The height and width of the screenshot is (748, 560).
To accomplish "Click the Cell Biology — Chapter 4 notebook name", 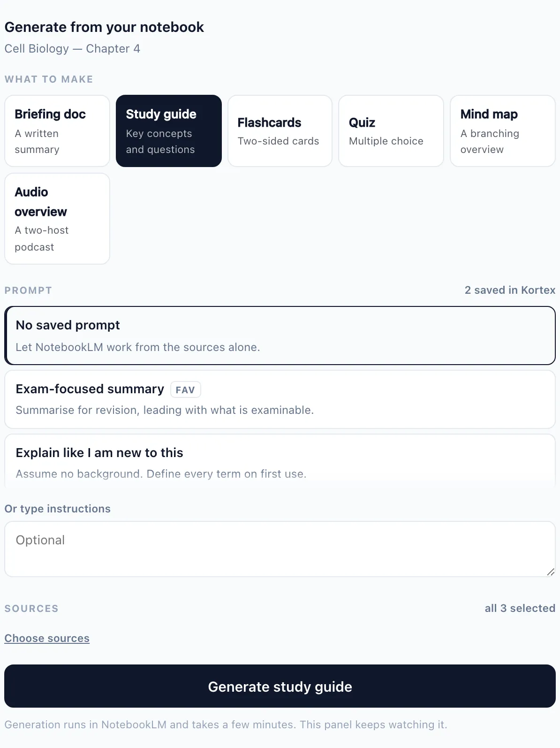I will [72, 49].
